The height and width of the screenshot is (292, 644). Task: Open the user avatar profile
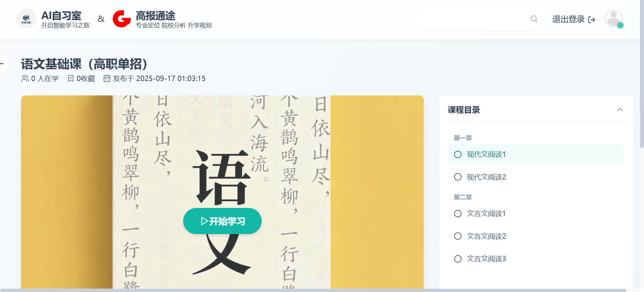613,19
